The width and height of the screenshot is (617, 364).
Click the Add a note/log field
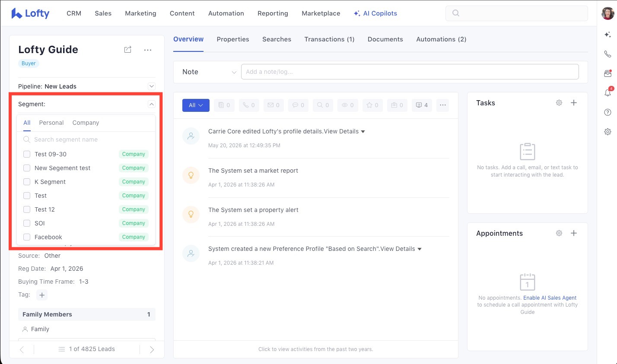pos(410,72)
